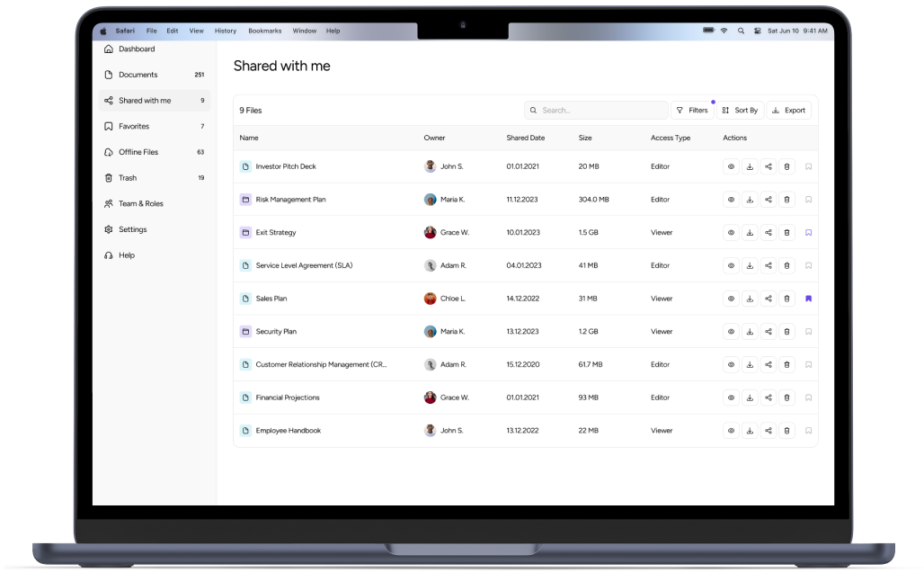924x572 pixels.
Task: Download the Employee Handbook file
Action: [x=750, y=431]
